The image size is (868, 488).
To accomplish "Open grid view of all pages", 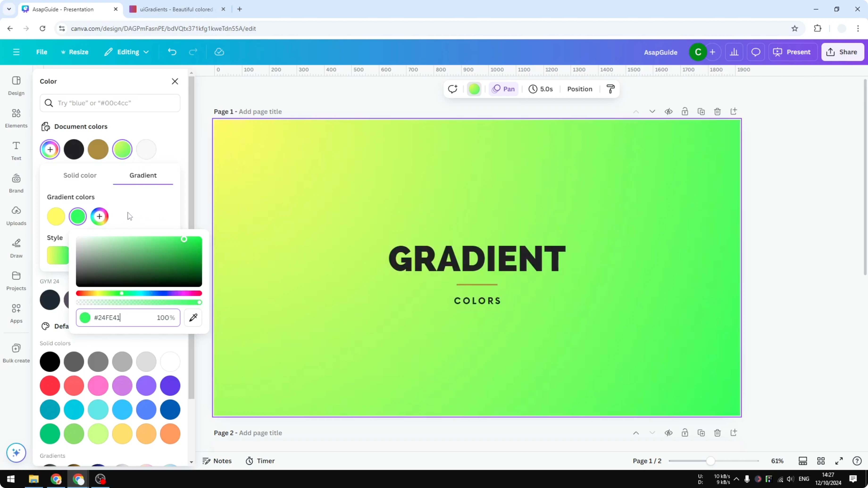I will point(821,461).
